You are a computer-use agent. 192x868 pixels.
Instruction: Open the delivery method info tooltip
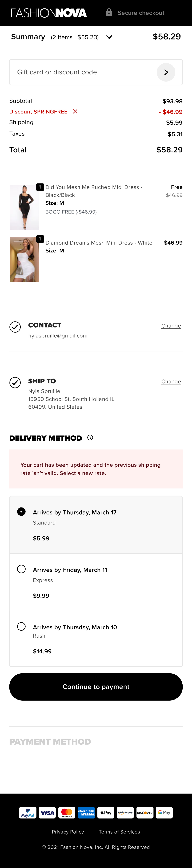(90, 438)
